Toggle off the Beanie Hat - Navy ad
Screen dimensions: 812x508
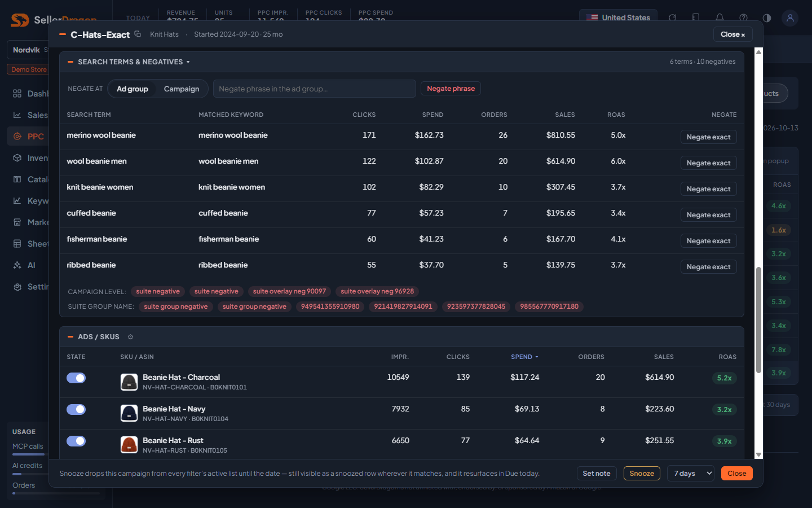pyautogui.click(x=76, y=410)
